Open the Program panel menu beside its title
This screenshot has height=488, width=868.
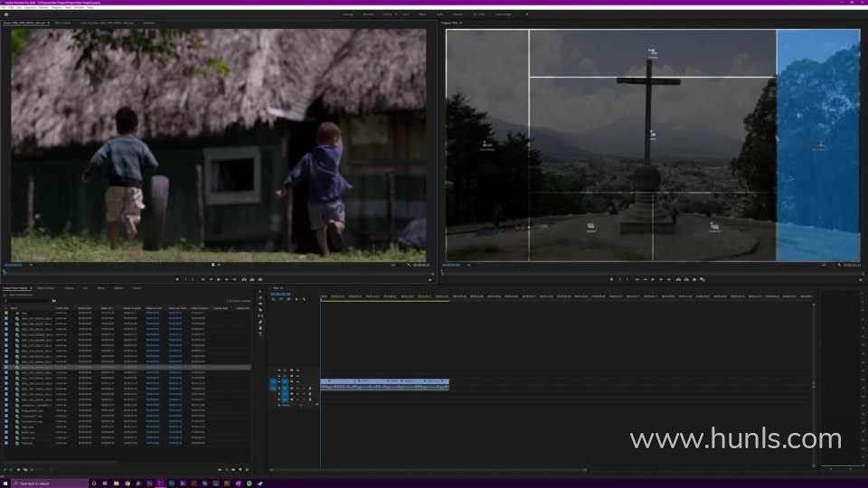(460, 23)
